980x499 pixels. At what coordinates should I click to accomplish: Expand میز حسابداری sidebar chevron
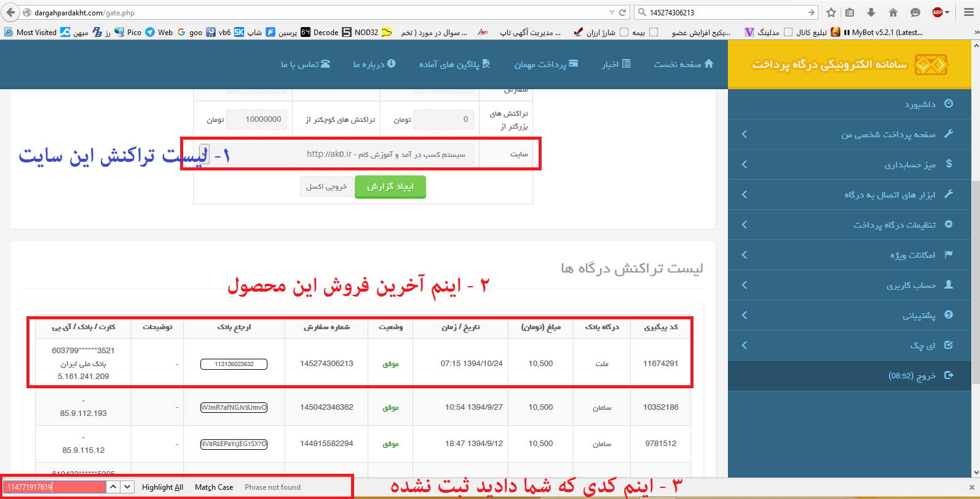pyautogui.click(x=745, y=164)
